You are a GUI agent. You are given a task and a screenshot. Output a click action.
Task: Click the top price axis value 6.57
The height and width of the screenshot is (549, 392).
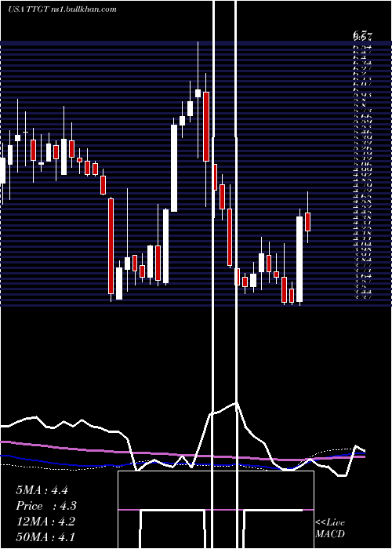(362, 36)
